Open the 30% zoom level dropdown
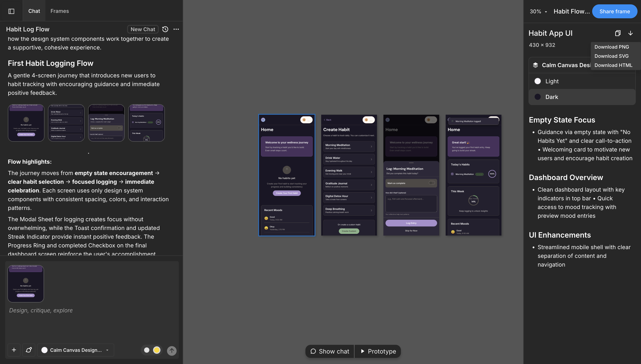 [538, 11]
